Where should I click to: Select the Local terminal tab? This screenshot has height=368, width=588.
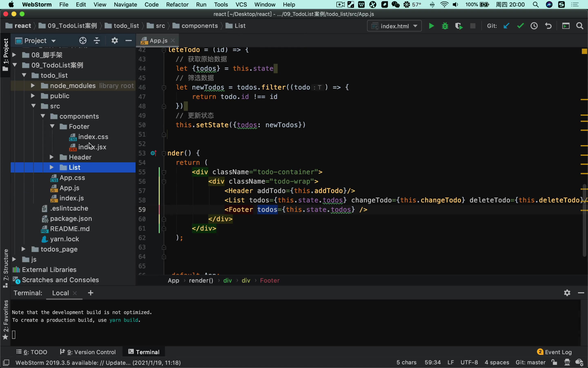(x=60, y=293)
